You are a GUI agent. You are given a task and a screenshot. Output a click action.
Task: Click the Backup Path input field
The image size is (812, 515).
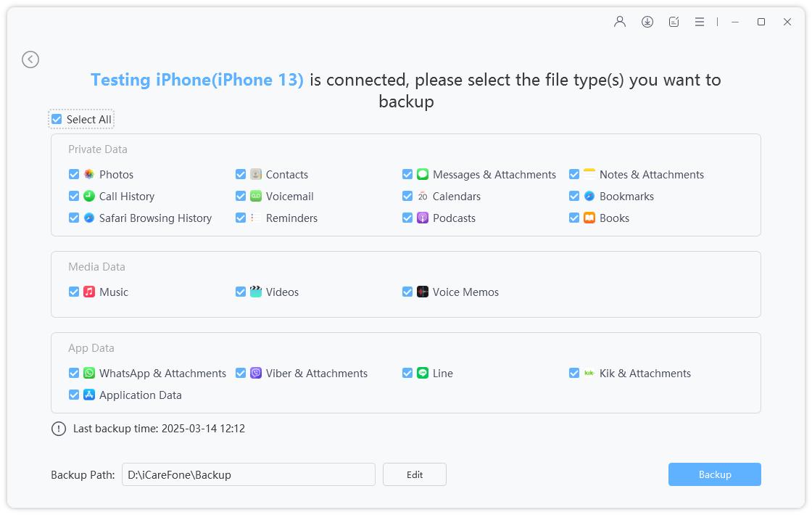tap(249, 474)
